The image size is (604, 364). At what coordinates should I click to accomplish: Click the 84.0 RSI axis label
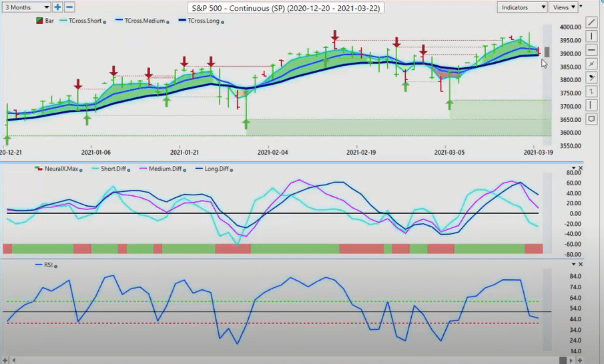click(575, 276)
